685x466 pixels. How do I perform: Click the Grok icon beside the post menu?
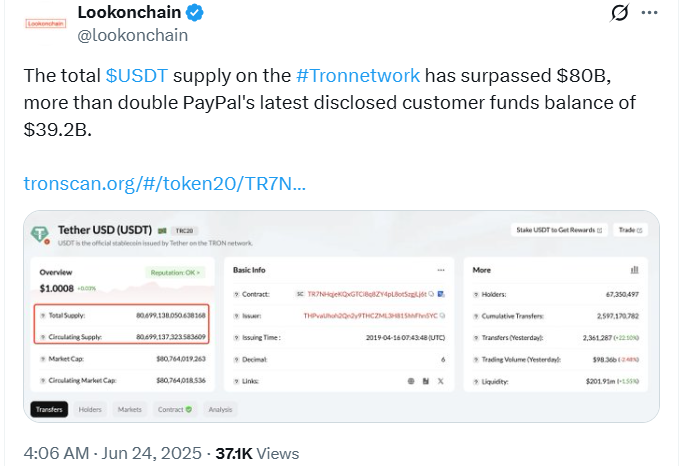pyautogui.click(x=619, y=14)
